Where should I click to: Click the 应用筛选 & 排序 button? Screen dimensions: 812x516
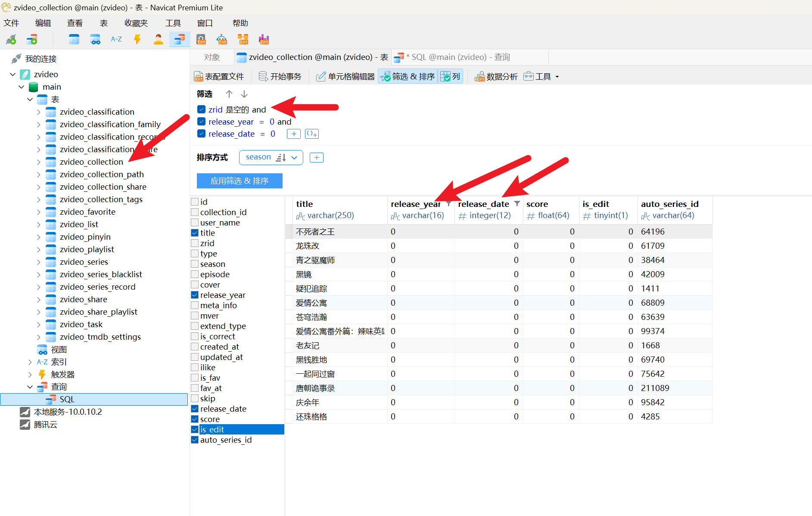pos(240,181)
